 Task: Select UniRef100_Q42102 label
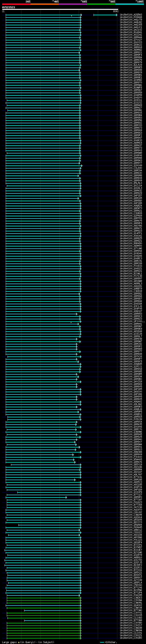pos(131,30)
